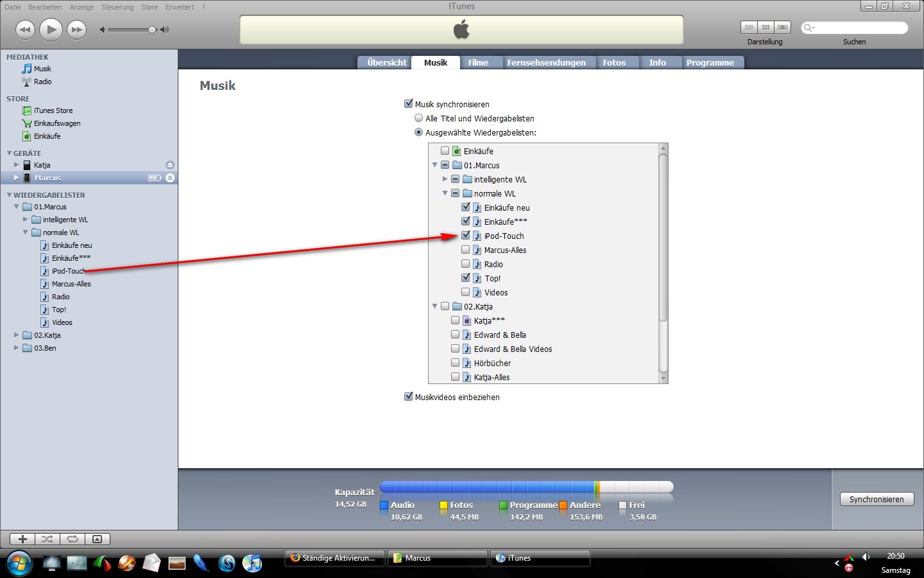Click the Marcus device battery icon
924x578 pixels.
pos(155,178)
